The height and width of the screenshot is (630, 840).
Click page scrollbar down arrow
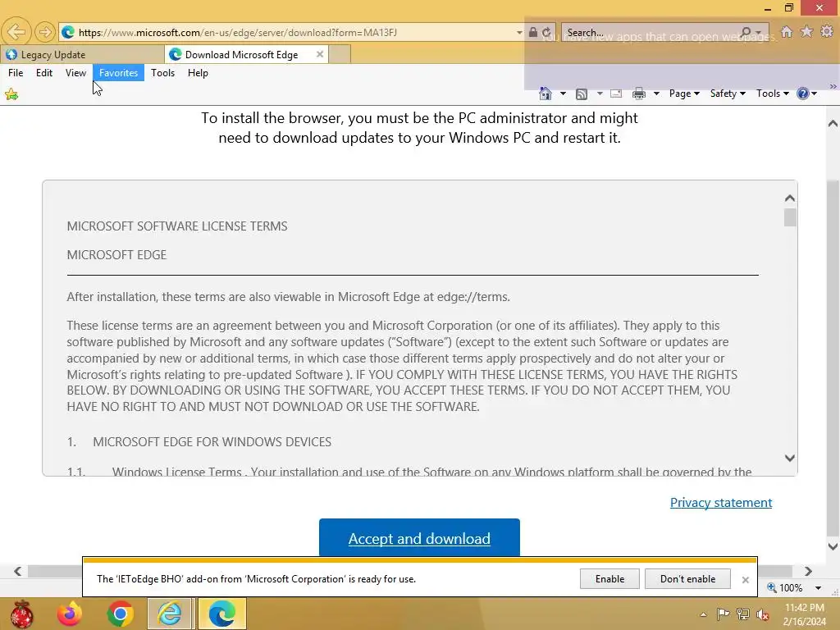click(x=833, y=546)
